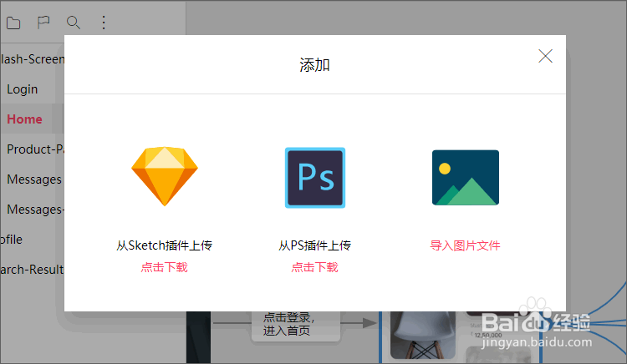The image size is (627, 364).
Task: Open the three-dot more options menu
Action: [x=104, y=23]
